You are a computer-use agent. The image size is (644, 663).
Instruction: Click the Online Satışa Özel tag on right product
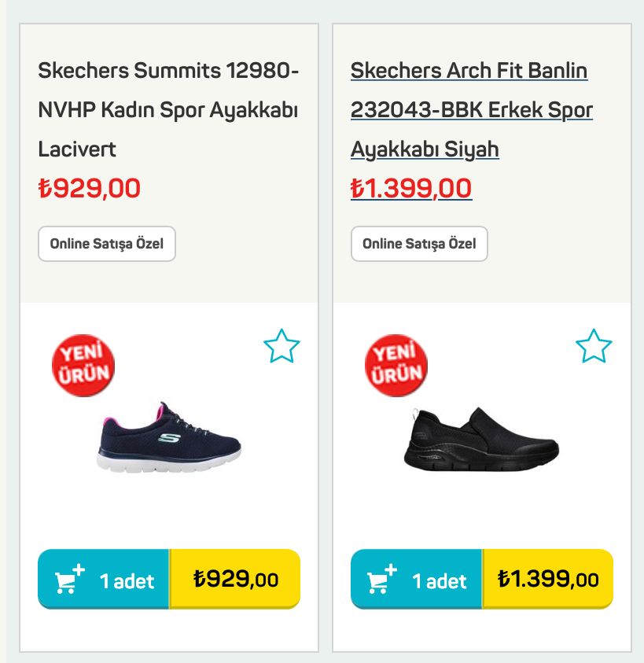pyautogui.click(x=420, y=244)
